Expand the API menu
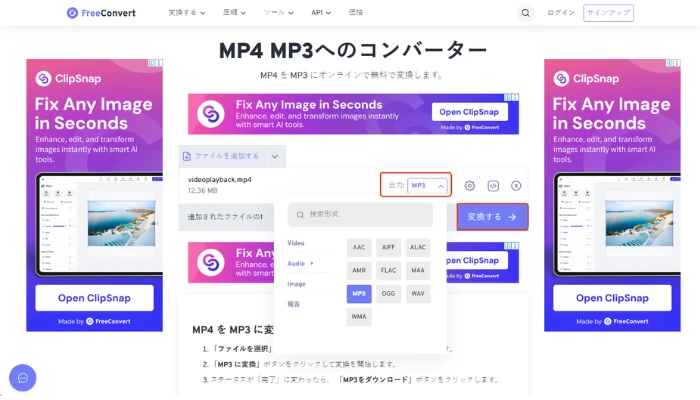The image size is (700, 400). [x=321, y=12]
